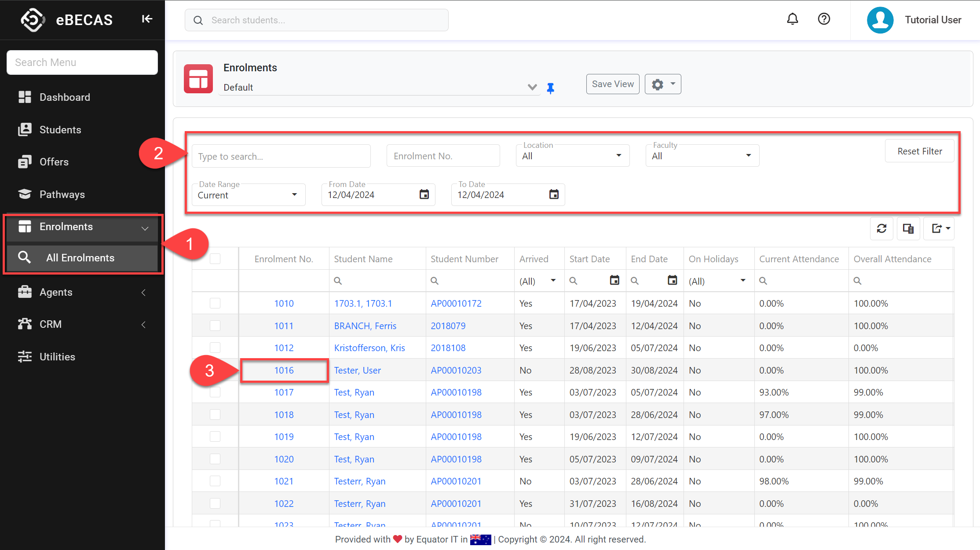The image size is (980, 550).
Task: Refresh the enrolments grid
Action: 881,228
